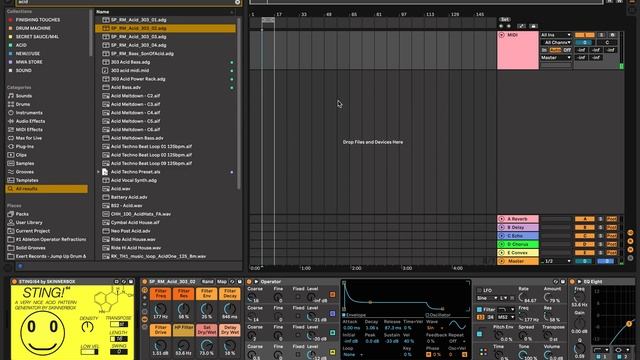This screenshot has height=360, width=640.
Task: Select 303 Acid Bass.adg preset
Action: click(x=130, y=62)
